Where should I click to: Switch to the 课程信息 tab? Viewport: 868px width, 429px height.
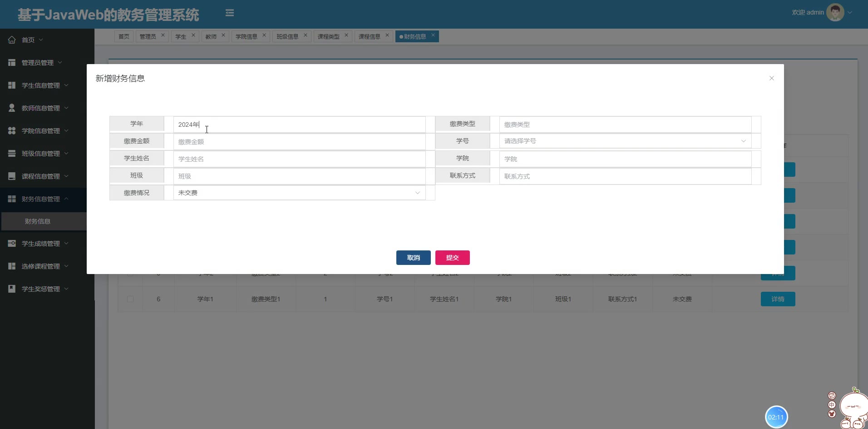pos(370,36)
